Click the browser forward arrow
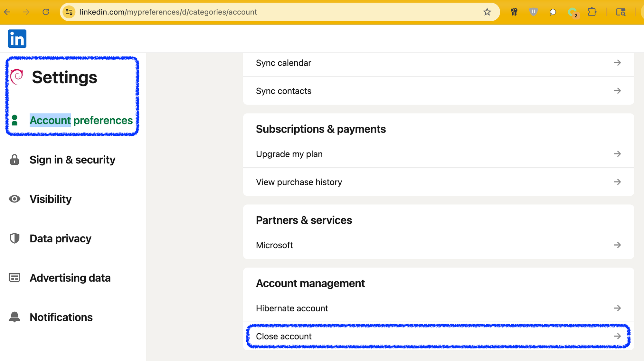The width and height of the screenshot is (644, 361). click(x=26, y=12)
